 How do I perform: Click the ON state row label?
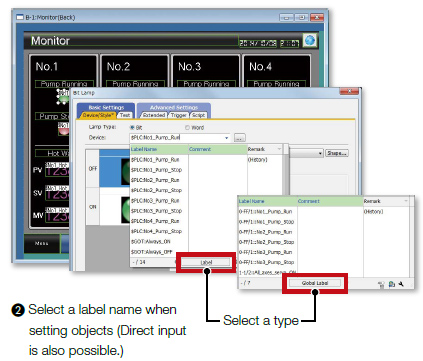(x=93, y=207)
